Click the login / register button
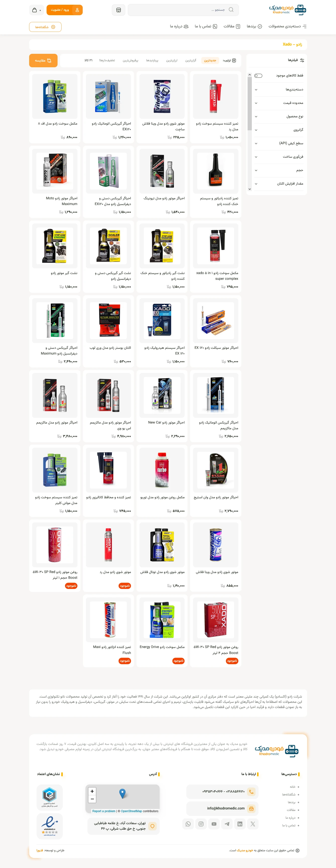The width and height of the screenshot is (336, 868). pyautogui.click(x=65, y=10)
